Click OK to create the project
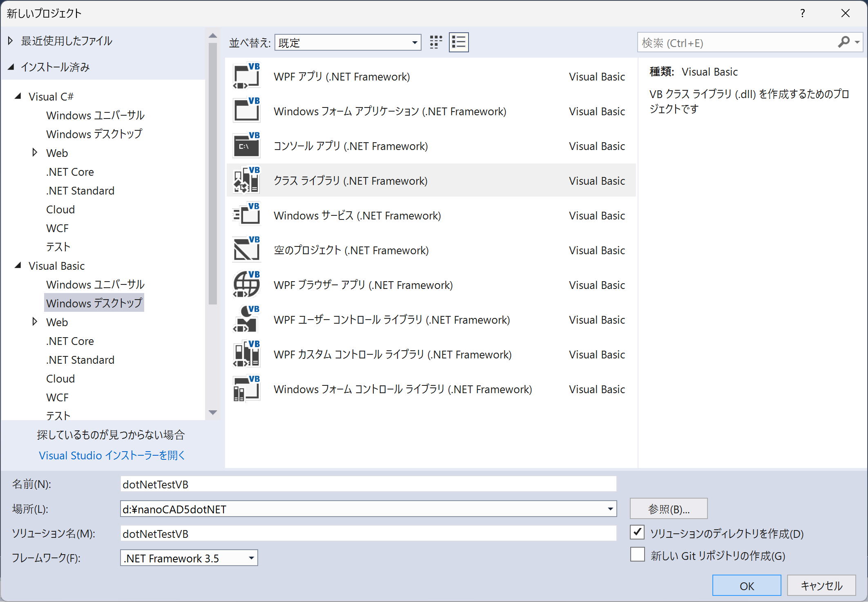 tap(747, 586)
